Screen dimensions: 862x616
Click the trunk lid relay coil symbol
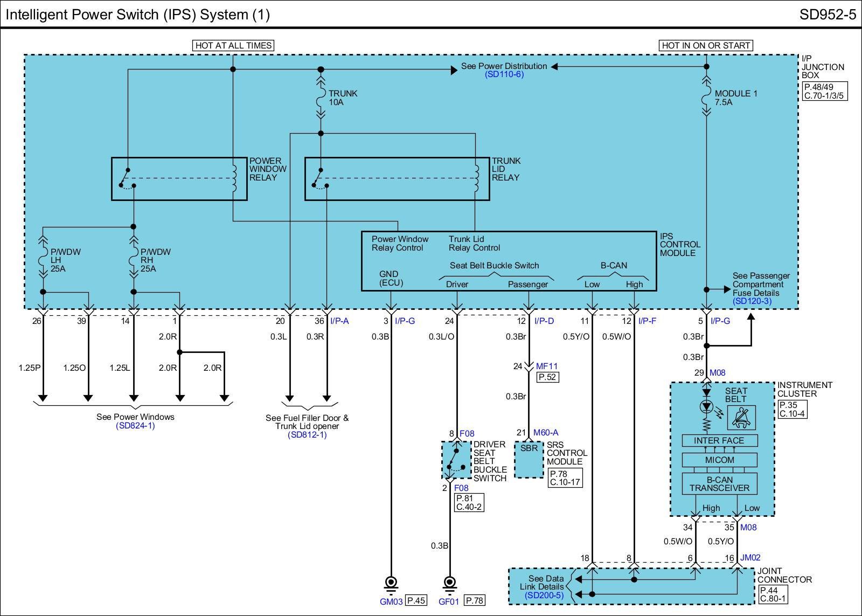point(475,177)
